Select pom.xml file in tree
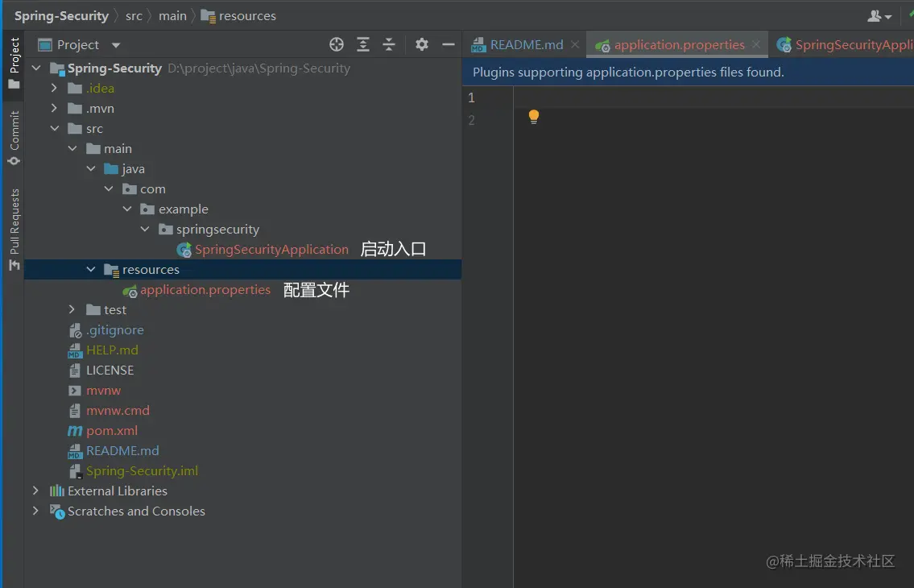Image resolution: width=914 pixels, height=588 pixels. pyautogui.click(x=112, y=430)
